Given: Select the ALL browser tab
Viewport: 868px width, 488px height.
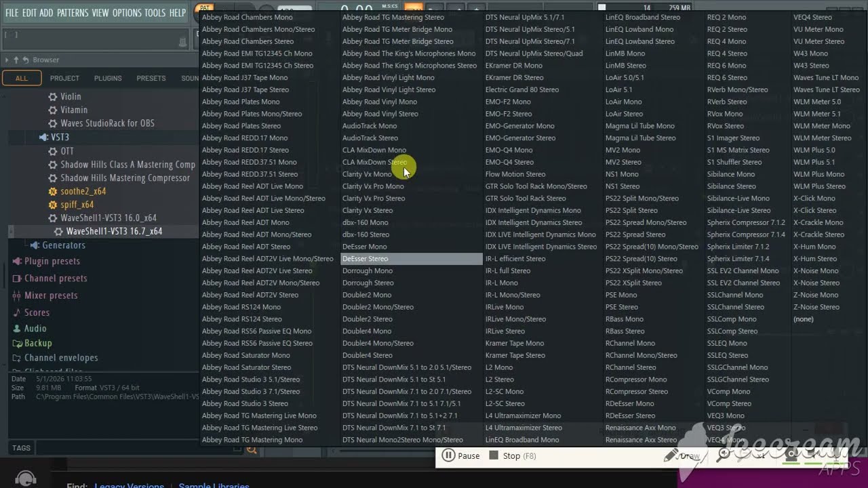Looking at the screenshot, I should click(22, 78).
